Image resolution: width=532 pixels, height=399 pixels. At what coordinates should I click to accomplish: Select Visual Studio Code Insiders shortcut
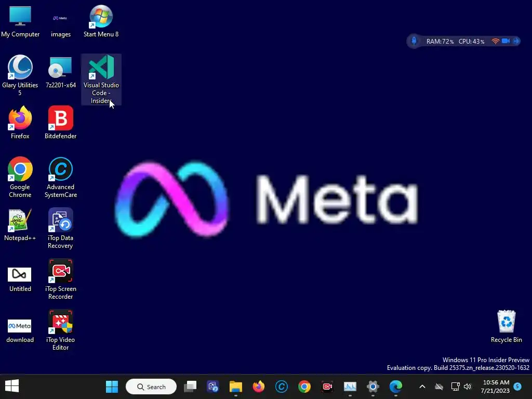point(101,79)
